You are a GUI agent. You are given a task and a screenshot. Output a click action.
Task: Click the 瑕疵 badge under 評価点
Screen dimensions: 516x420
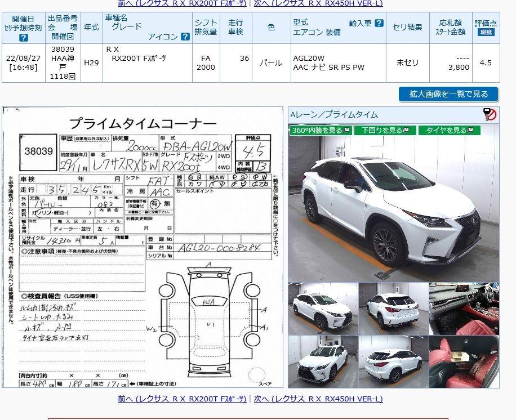click(486, 32)
